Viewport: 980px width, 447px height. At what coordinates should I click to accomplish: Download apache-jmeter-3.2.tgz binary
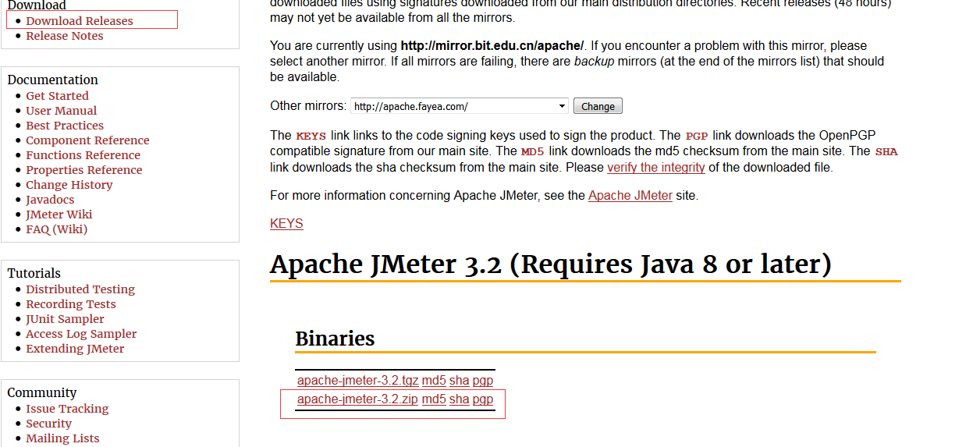point(357,381)
